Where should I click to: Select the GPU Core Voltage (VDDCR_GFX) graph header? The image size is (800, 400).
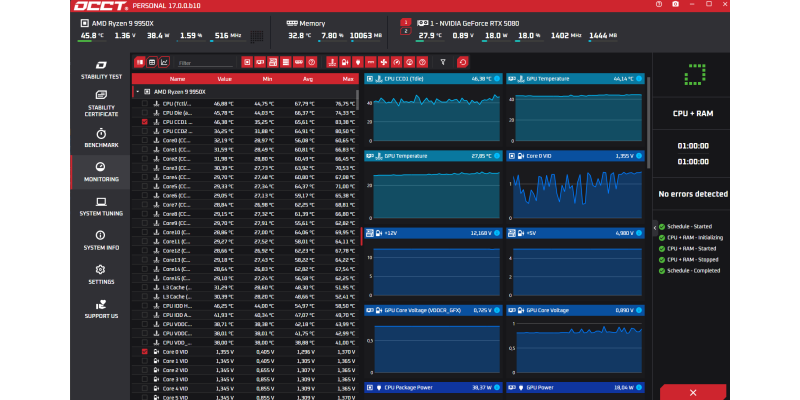[433, 310]
